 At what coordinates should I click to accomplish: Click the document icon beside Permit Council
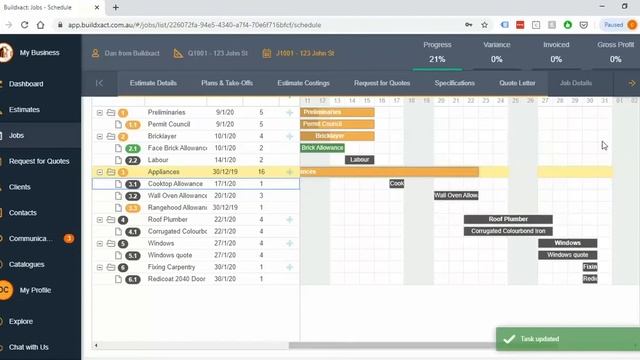[x=118, y=124]
